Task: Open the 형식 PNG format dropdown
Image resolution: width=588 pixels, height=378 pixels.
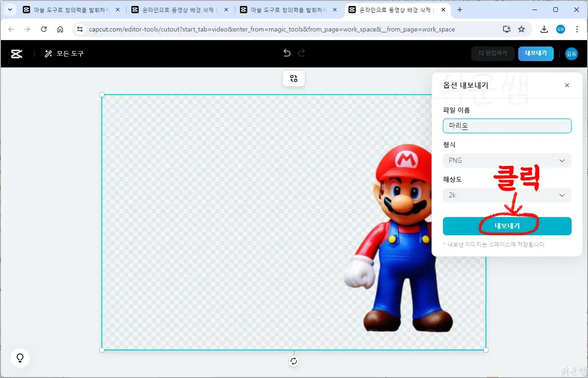Action: (507, 161)
